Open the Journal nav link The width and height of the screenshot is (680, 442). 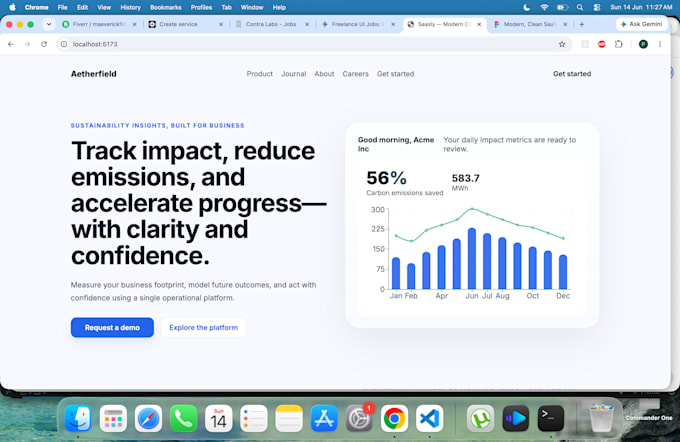[294, 74]
